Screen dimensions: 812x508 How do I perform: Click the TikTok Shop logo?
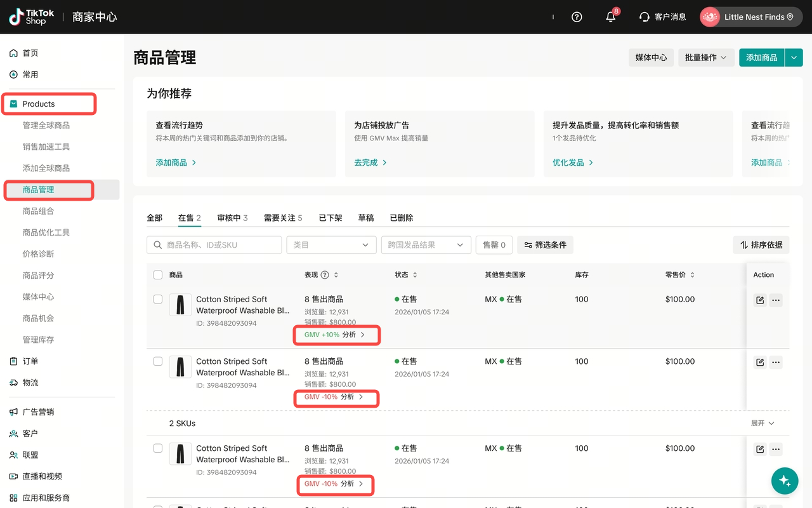[32, 17]
